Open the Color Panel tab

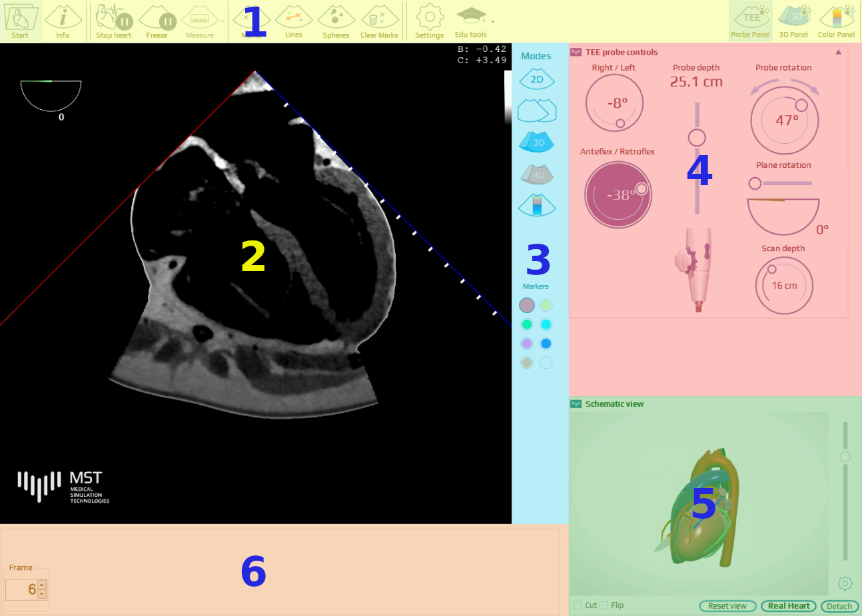[836, 21]
